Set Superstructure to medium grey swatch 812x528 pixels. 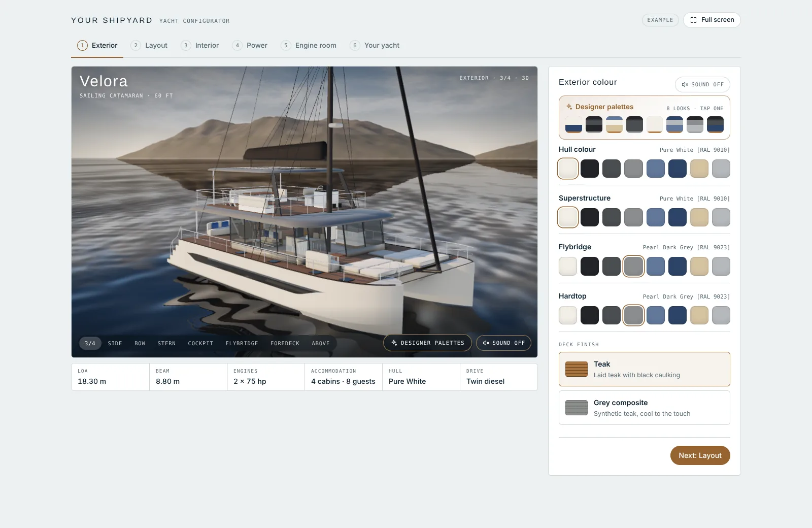[x=633, y=217]
